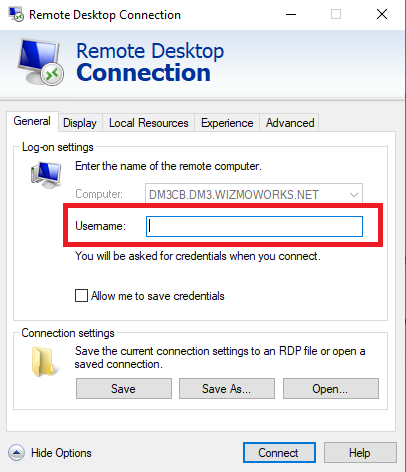The image size is (406, 472).
Task: Click the Connect button
Action: (x=279, y=453)
